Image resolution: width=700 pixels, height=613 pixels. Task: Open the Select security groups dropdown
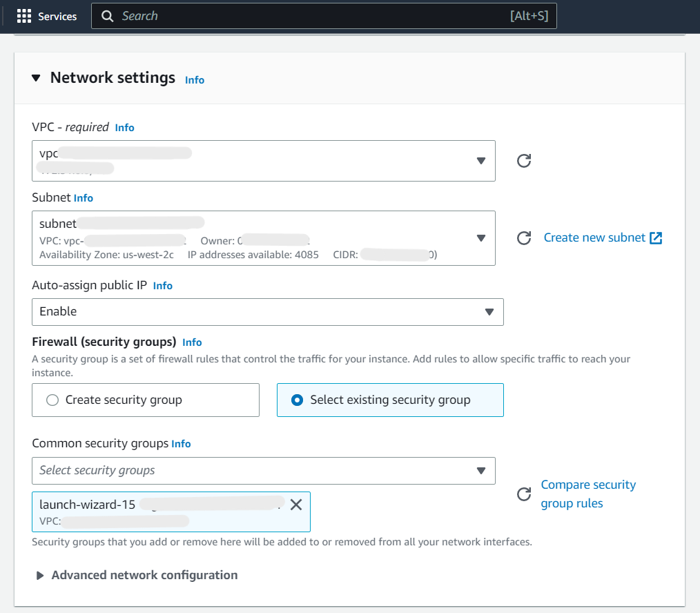point(264,471)
